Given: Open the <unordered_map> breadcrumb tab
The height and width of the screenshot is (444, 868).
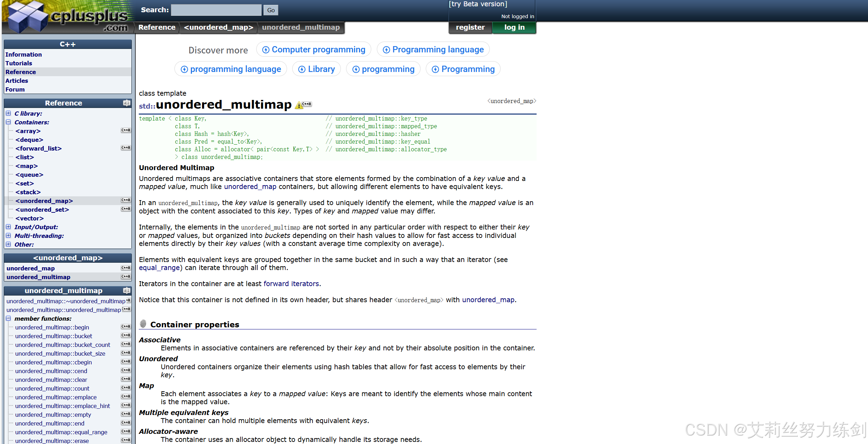Looking at the screenshot, I should (x=218, y=27).
